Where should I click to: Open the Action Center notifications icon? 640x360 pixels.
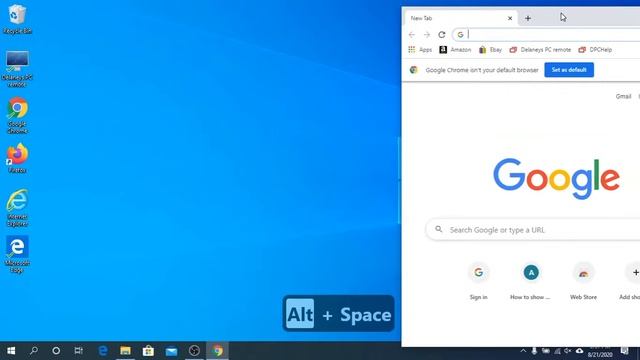pos(624,351)
